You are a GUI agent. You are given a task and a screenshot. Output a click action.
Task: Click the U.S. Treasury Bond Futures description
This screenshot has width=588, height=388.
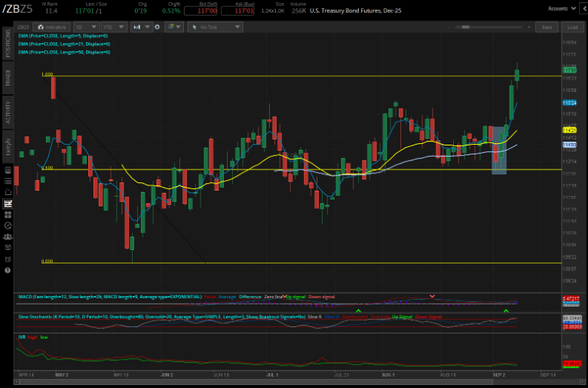356,11
